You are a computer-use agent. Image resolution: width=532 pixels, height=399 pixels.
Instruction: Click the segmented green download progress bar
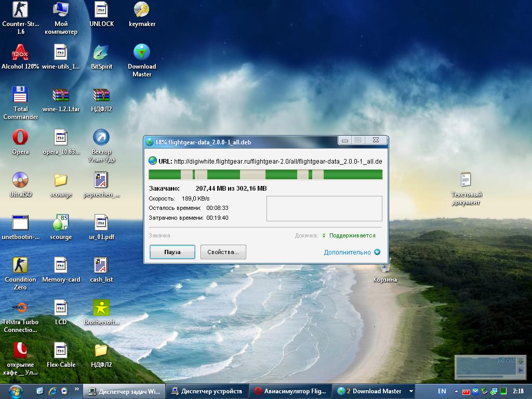(x=265, y=175)
